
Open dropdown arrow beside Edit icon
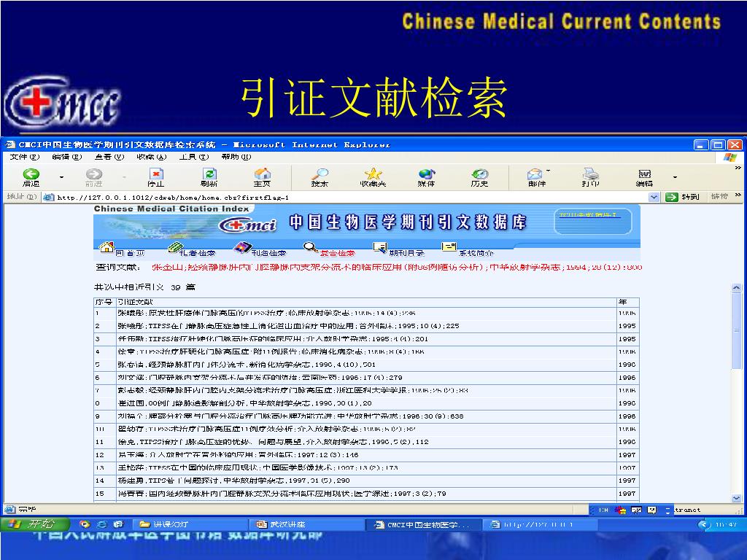[x=675, y=177]
